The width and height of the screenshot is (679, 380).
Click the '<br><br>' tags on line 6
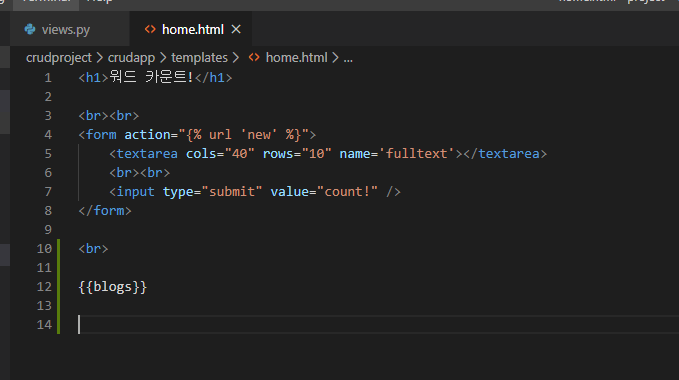[x=139, y=173]
